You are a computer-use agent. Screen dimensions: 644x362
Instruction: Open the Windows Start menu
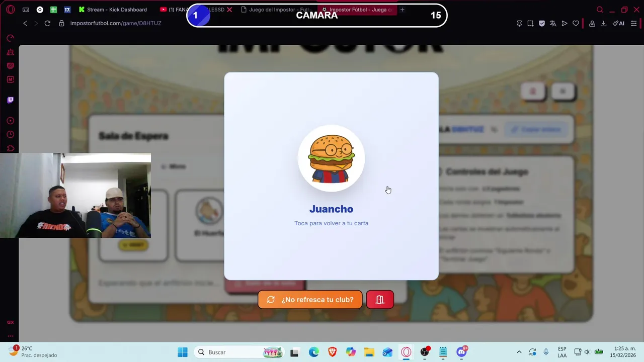[182, 352]
